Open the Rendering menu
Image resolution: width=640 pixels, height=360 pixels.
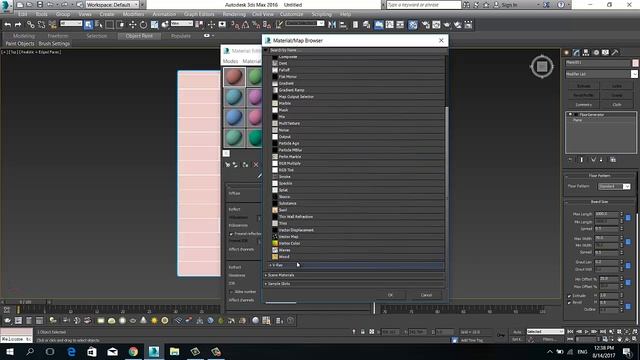coord(234,14)
